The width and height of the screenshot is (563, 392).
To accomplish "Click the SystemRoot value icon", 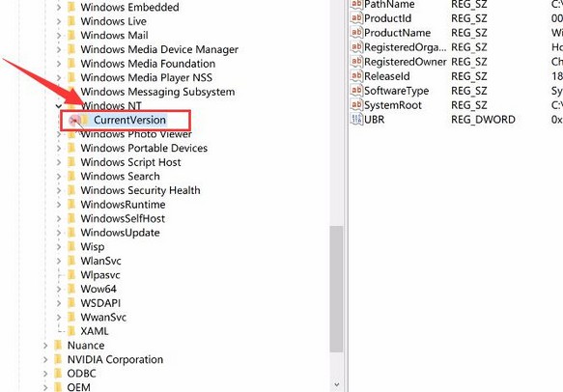I will tap(356, 105).
